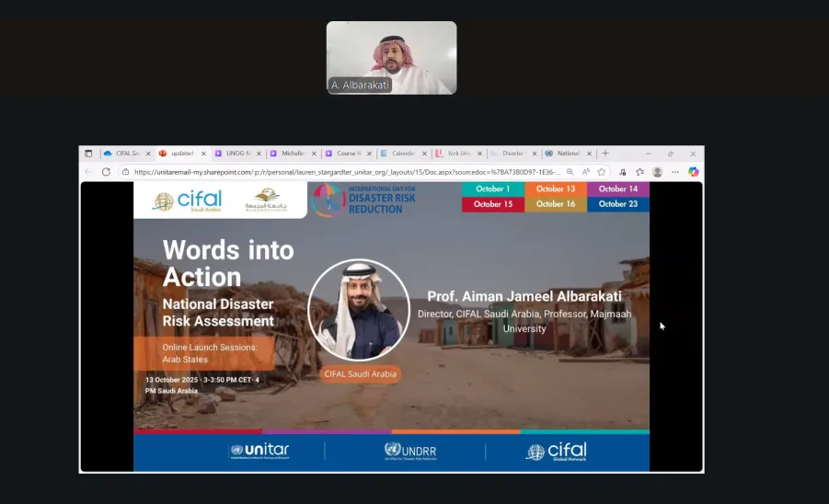The height and width of the screenshot is (504, 829).
Task: Reload the page with the refresh icon
Action: tap(106, 172)
